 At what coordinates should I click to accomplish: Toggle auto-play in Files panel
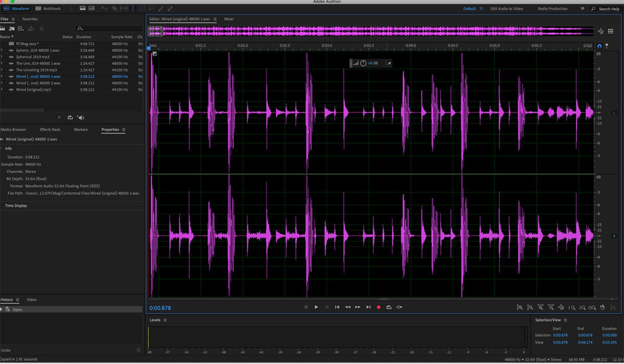80,118
